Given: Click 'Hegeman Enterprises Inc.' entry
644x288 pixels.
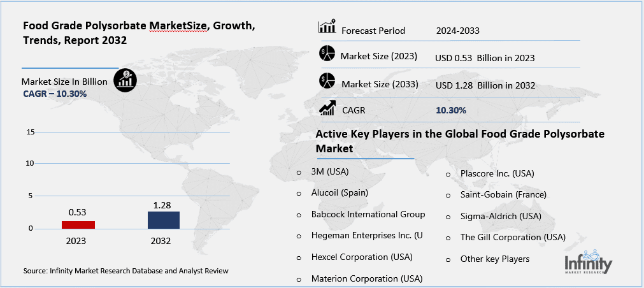Looking at the screenshot, I should [x=367, y=235].
